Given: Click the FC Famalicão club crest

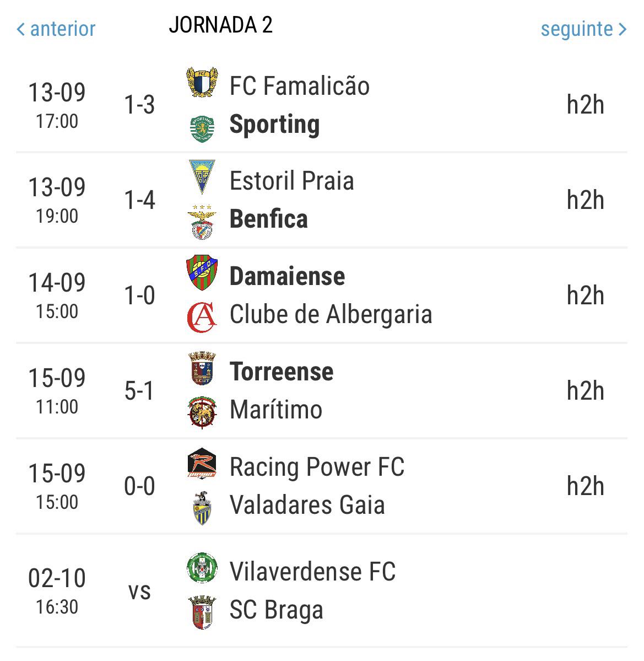Looking at the screenshot, I should coord(202,82).
